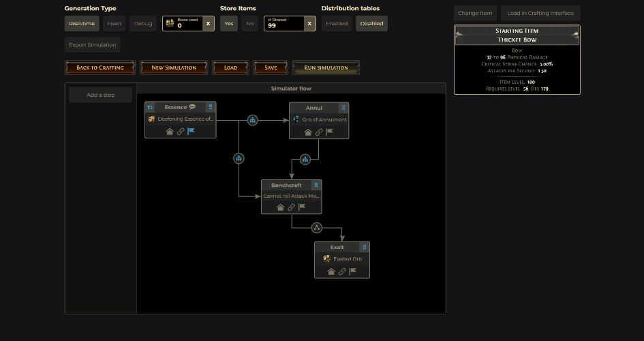Viewport: 644px width, 341px height.
Task: Click 'Orb of Annulment' label
Action: [324, 119]
